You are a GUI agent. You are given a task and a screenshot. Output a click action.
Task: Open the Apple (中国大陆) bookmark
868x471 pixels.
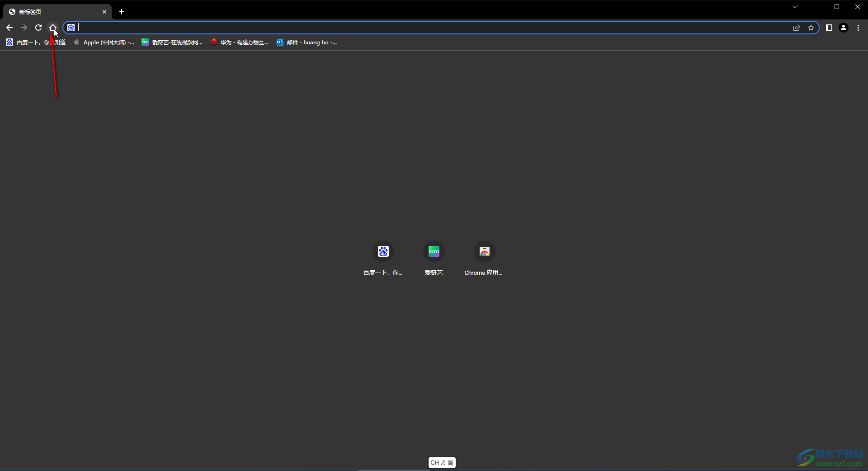(x=104, y=42)
